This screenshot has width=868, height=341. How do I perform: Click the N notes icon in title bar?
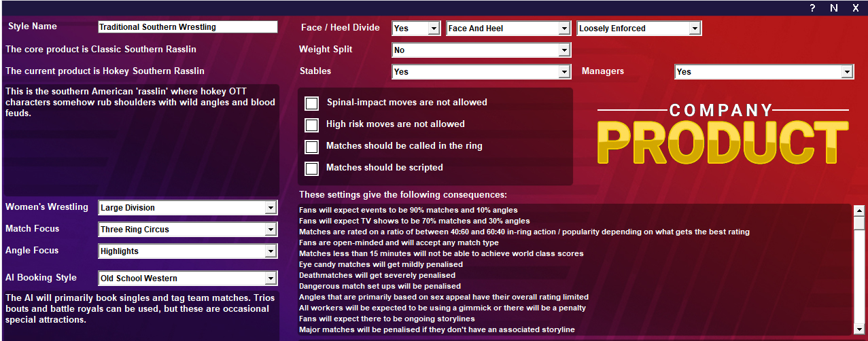[834, 8]
